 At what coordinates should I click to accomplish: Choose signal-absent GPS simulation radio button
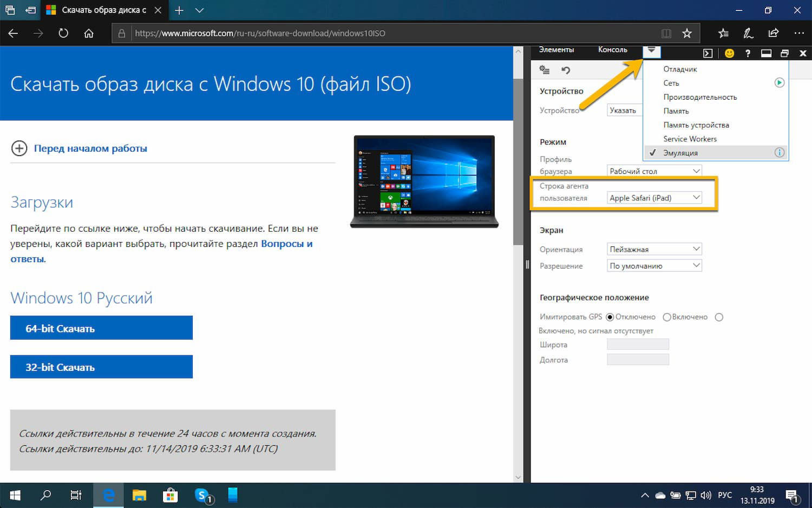(718, 317)
